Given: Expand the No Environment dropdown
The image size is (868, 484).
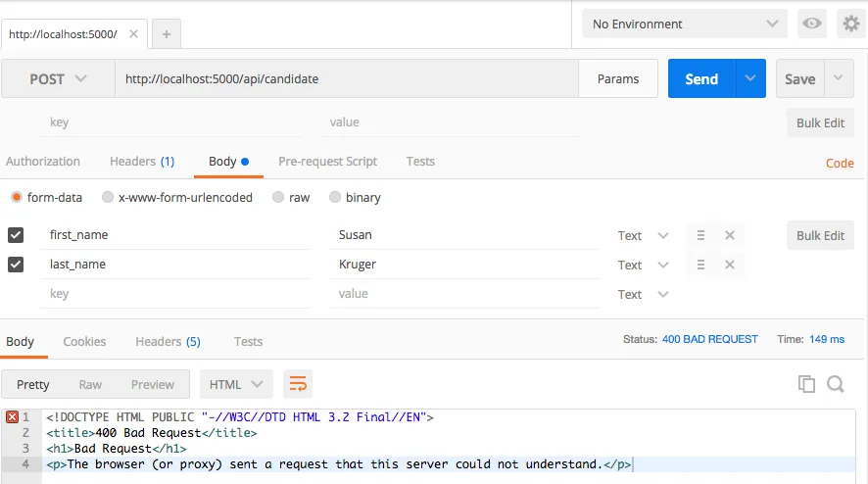Looking at the screenshot, I should click(x=684, y=24).
